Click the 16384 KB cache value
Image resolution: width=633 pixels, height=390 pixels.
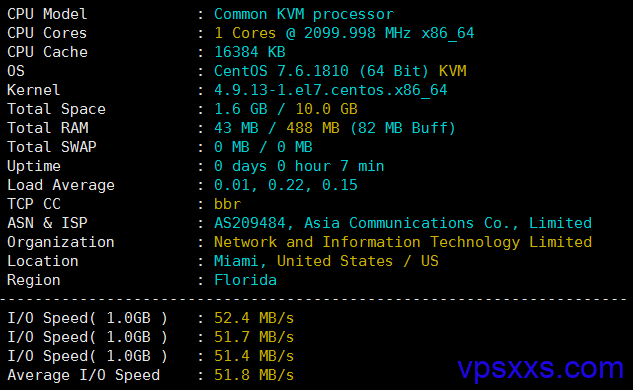[x=249, y=52]
